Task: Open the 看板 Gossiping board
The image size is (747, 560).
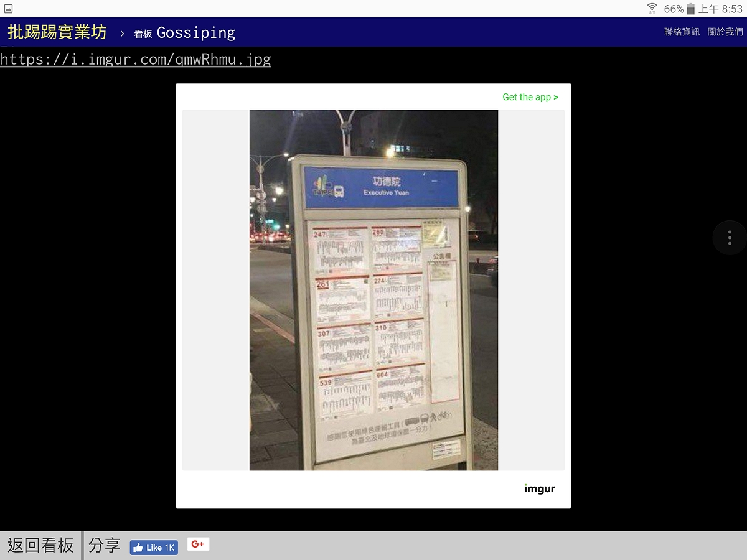Action: pos(185,33)
